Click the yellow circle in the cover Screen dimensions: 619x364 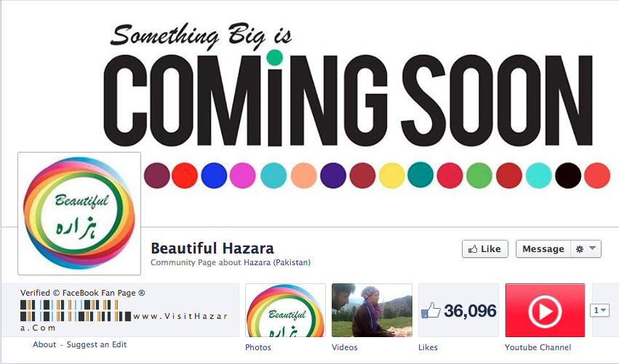[391, 176]
